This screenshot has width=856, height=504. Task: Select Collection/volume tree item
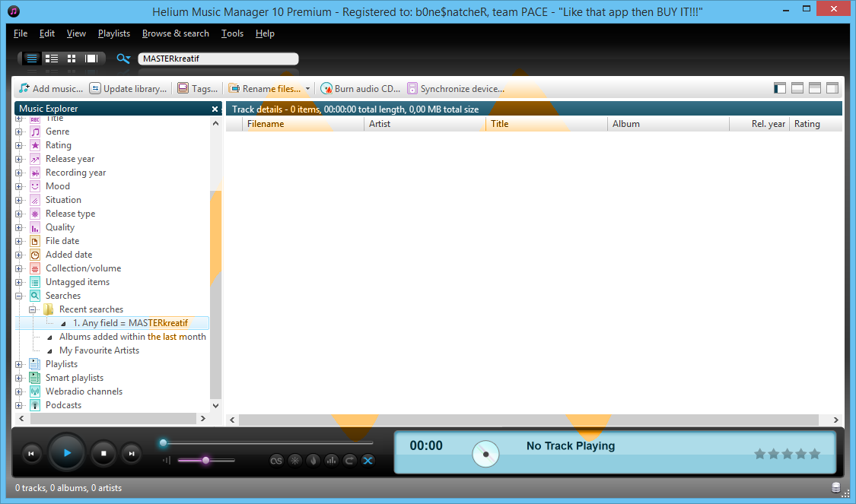(x=84, y=268)
